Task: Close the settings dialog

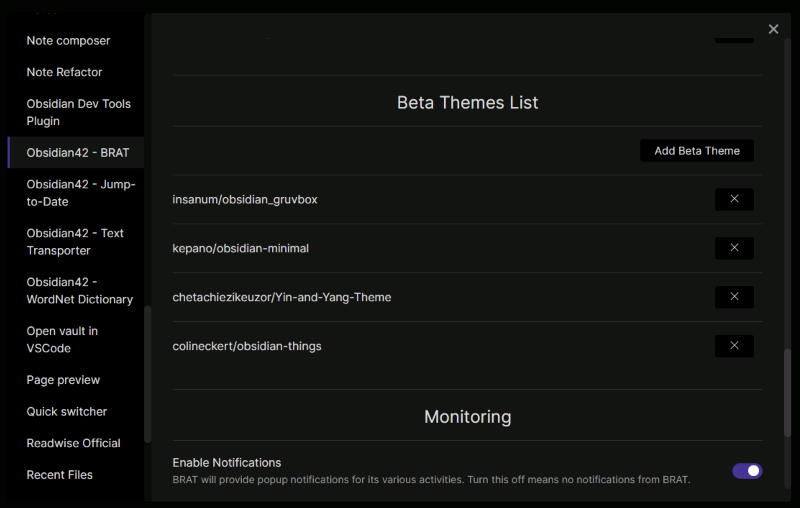Action: point(773,30)
